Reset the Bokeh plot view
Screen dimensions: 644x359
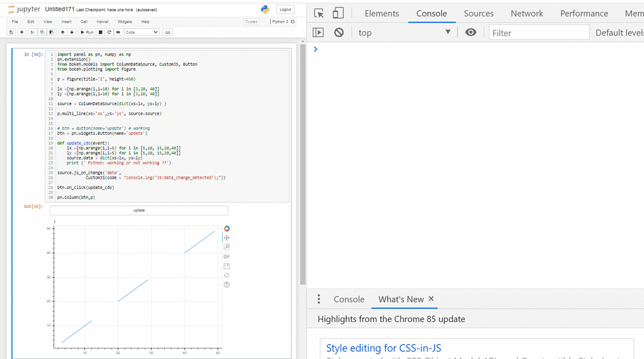227,275
